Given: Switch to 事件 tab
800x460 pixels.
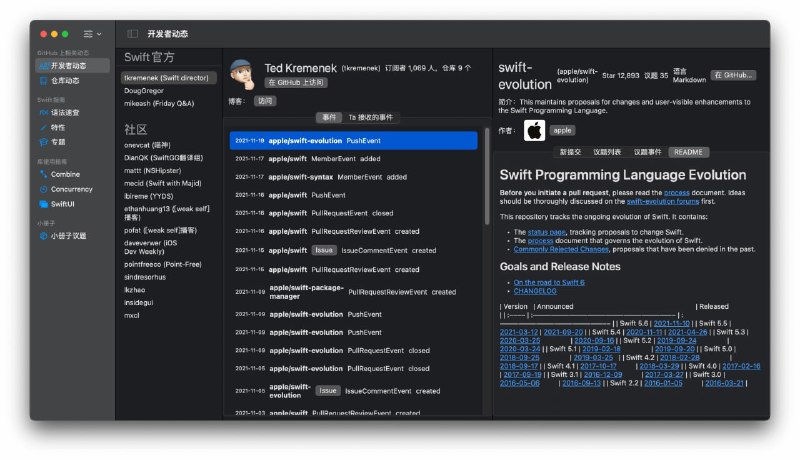Looking at the screenshot, I should (329, 117).
